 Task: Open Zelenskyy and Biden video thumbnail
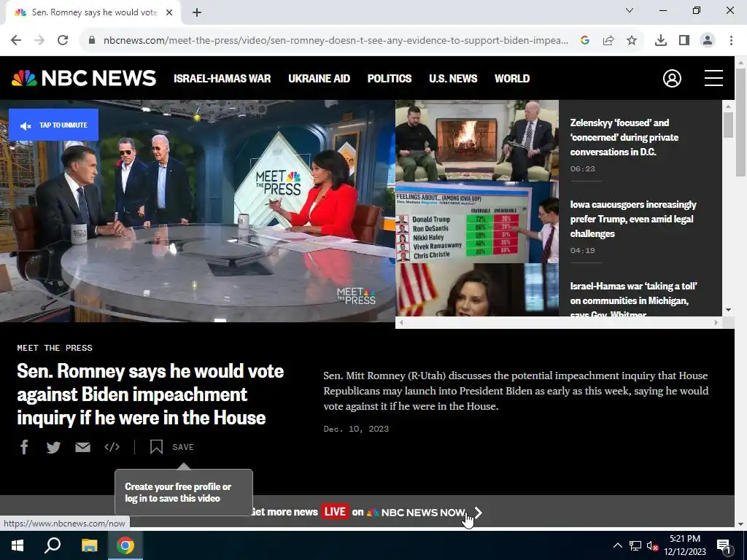(477, 141)
